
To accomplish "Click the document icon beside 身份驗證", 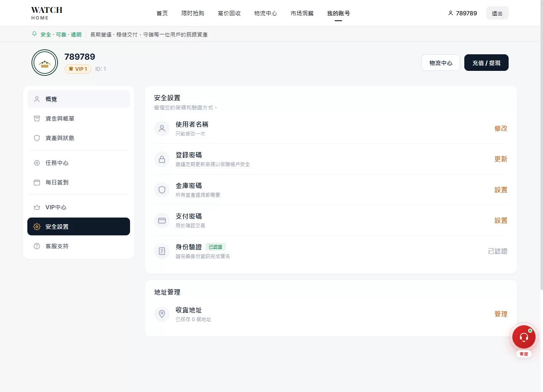I will click(162, 251).
